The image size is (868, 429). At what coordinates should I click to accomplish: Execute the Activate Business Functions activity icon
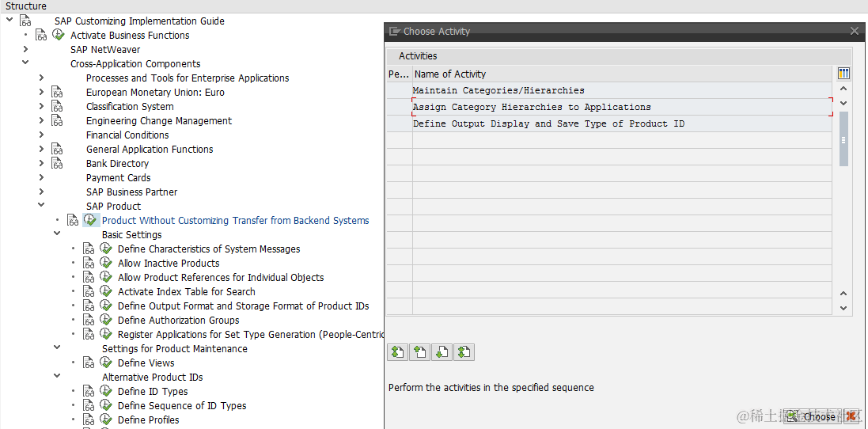point(59,35)
